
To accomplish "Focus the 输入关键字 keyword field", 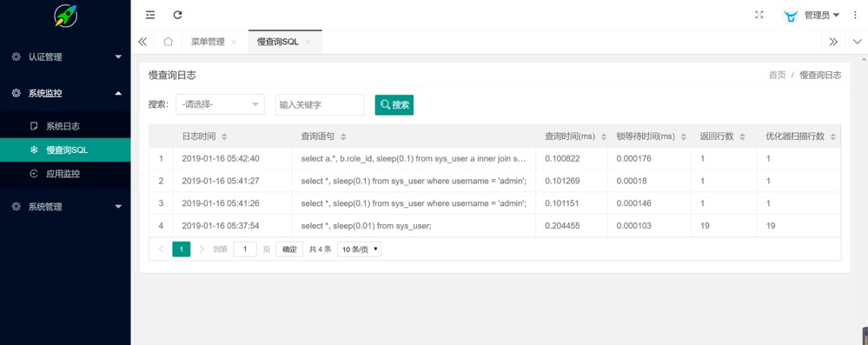I will pos(320,104).
